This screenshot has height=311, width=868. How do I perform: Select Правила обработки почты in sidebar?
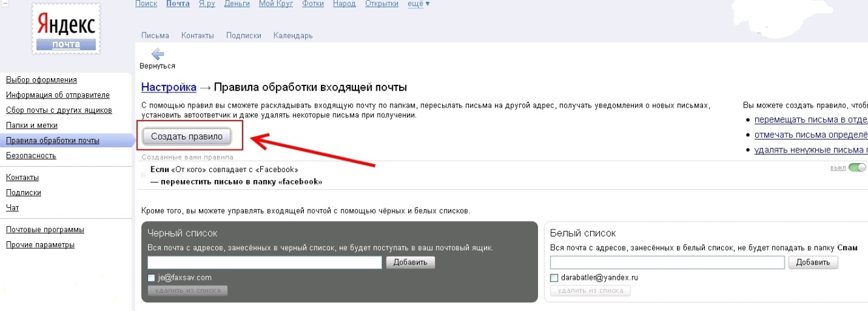[53, 140]
